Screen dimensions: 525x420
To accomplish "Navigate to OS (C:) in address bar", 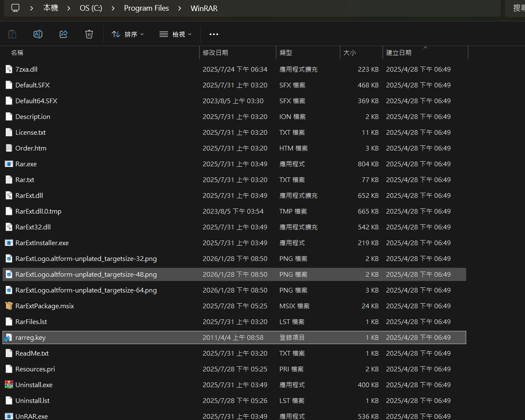I will [x=91, y=8].
